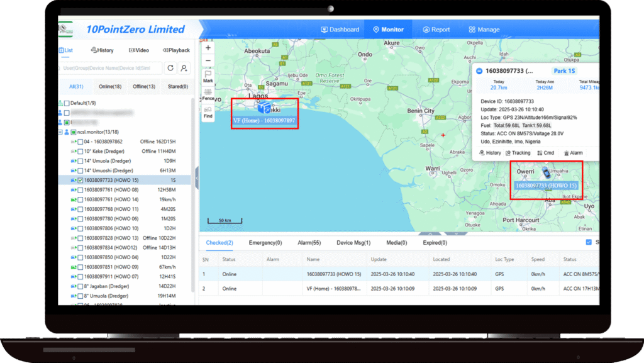Expand bottom panel with up chevron
644x363 pixels.
(x=430, y=233)
